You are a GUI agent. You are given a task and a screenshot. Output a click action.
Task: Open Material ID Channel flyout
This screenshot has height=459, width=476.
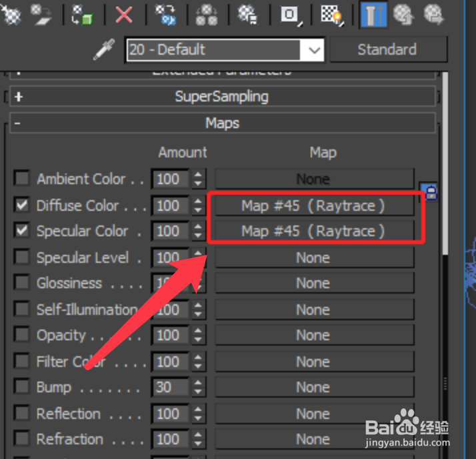tap(291, 15)
